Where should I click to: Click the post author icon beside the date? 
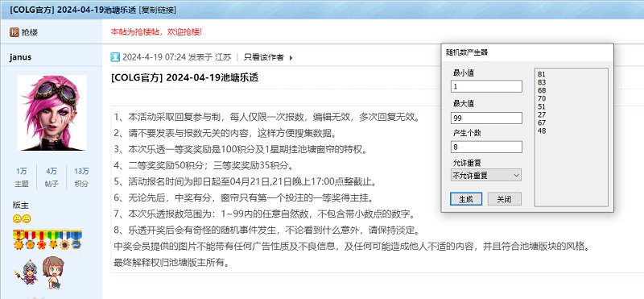pyautogui.click(x=115, y=57)
